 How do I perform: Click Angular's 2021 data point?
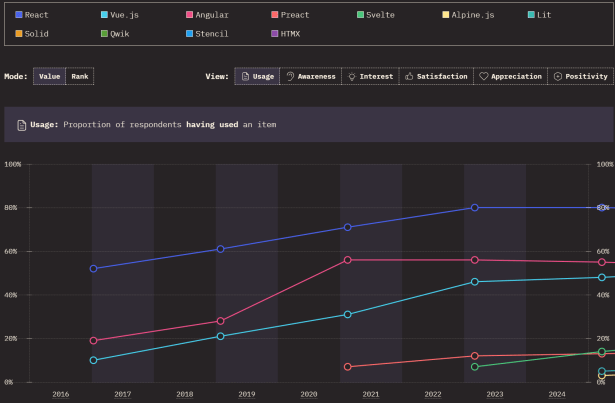pos(348,260)
